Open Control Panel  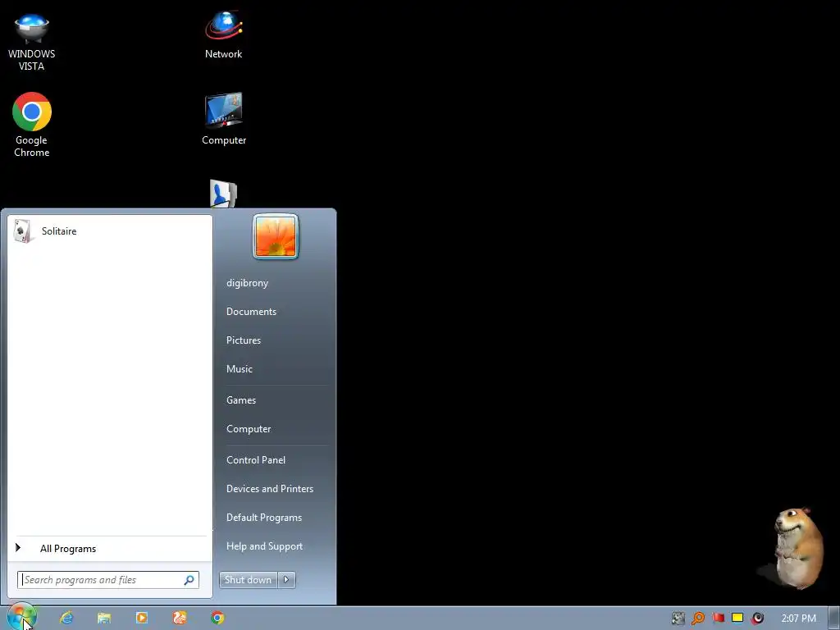click(x=256, y=460)
